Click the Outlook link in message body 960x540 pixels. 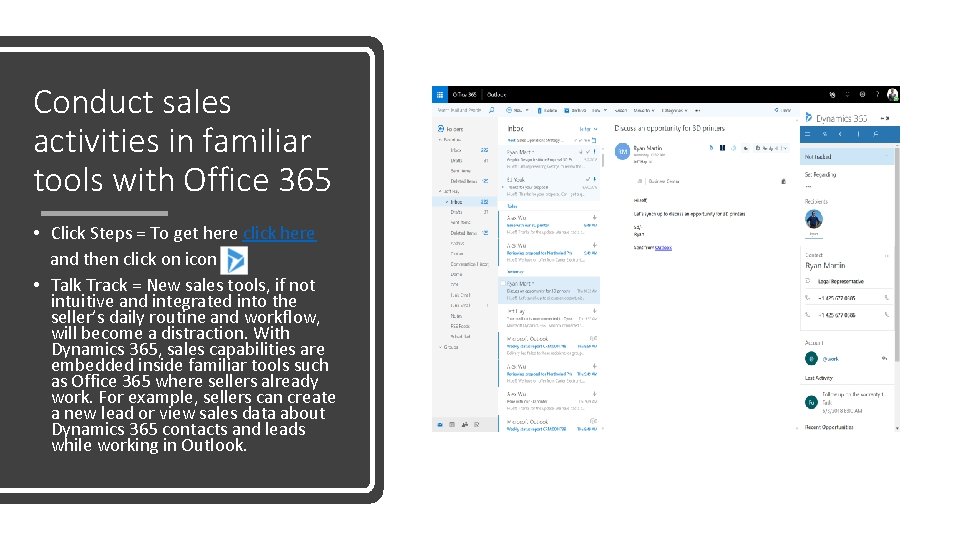click(x=663, y=247)
